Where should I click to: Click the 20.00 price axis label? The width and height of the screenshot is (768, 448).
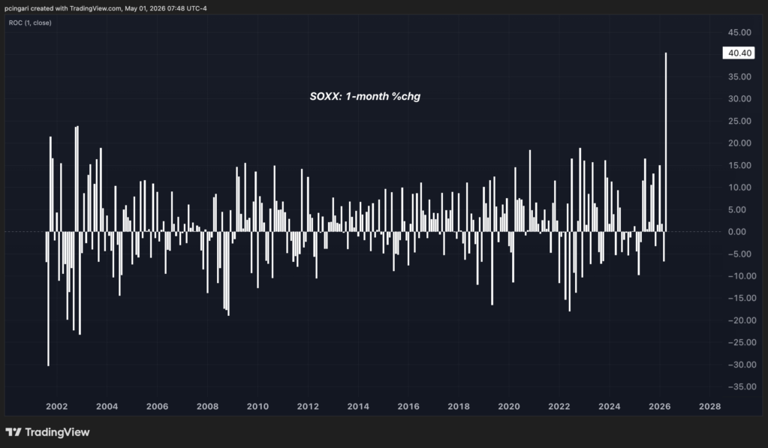(x=739, y=143)
